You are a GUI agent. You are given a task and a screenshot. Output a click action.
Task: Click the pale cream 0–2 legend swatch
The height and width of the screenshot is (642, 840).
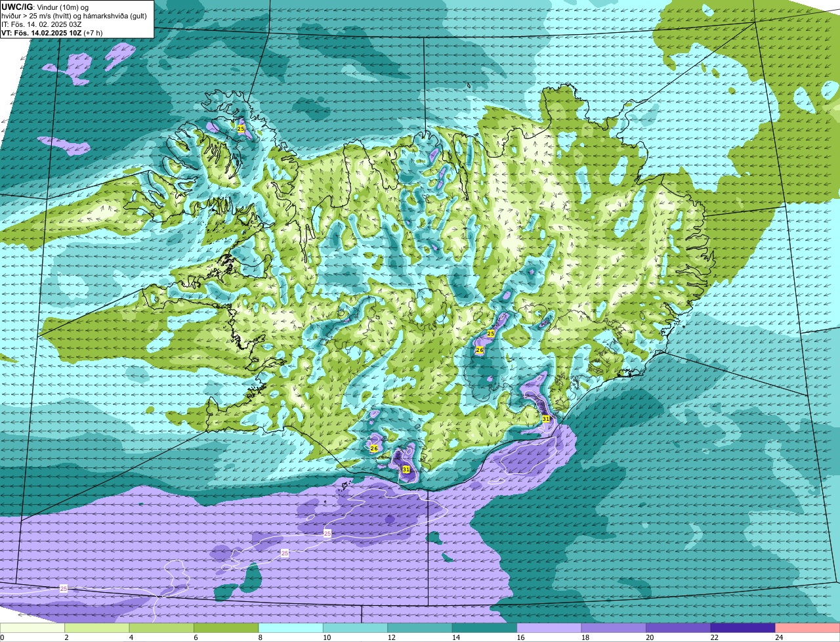pos(33,628)
